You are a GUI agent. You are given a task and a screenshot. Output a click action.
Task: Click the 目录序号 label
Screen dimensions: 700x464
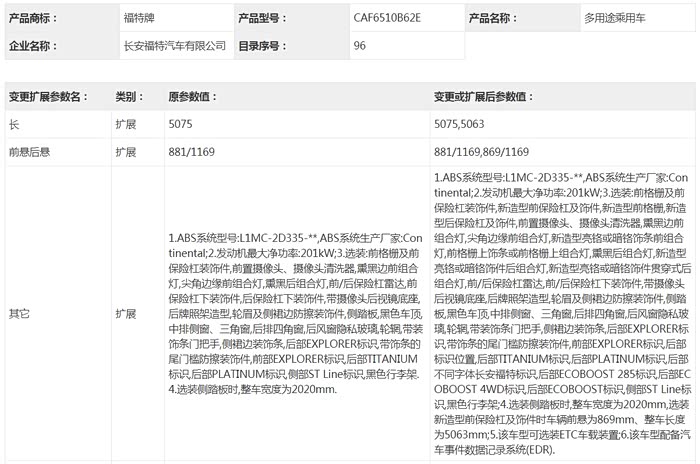click(262, 46)
